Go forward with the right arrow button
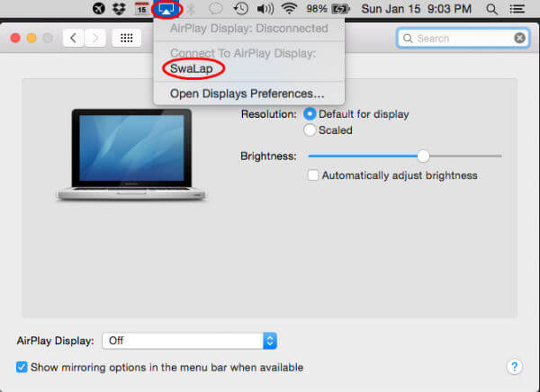540x392 pixels. [95, 38]
